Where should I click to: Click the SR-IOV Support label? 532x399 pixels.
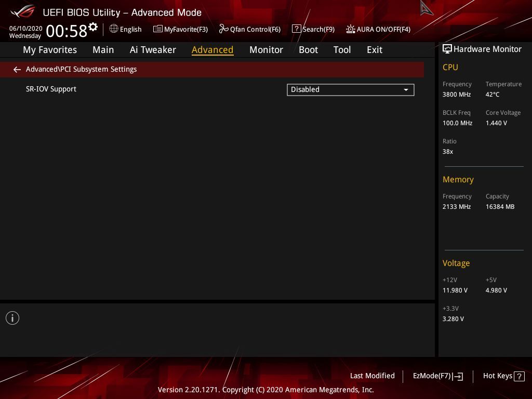click(x=51, y=89)
